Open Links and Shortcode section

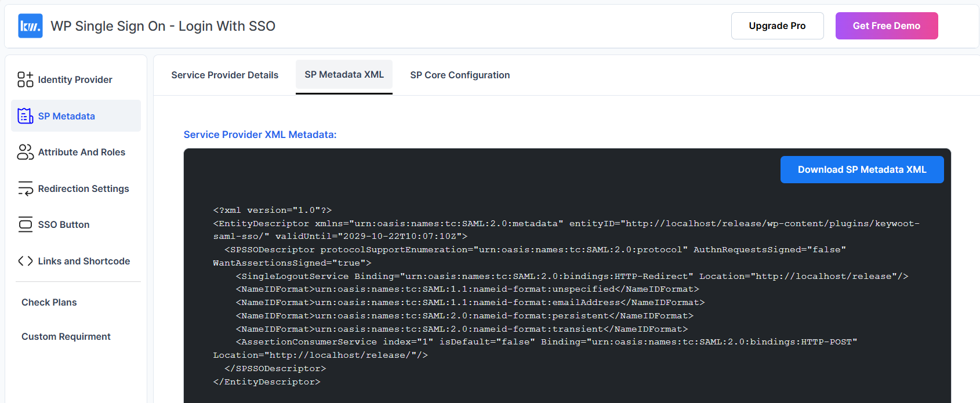tap(76, 261)
